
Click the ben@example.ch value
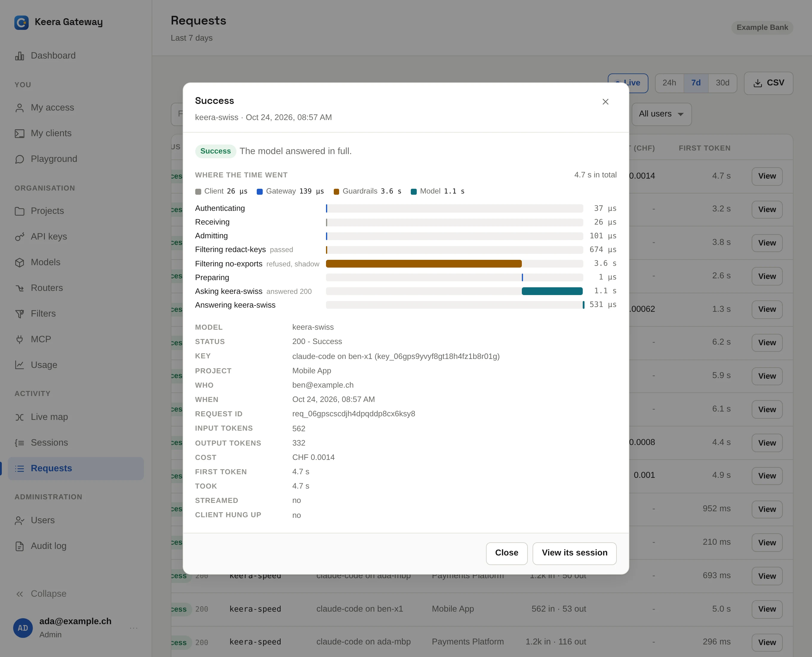pyautogui.click(x=323, y=385)
